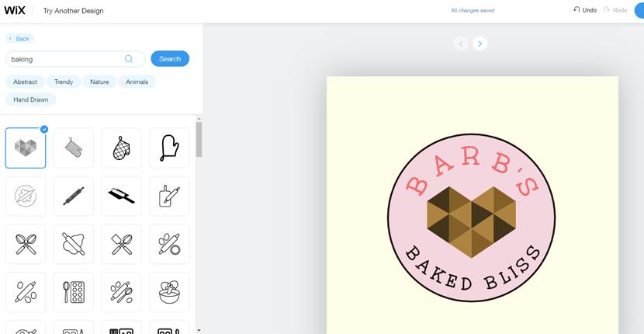Select the crossed whisks icon

(x=26, y=244)
